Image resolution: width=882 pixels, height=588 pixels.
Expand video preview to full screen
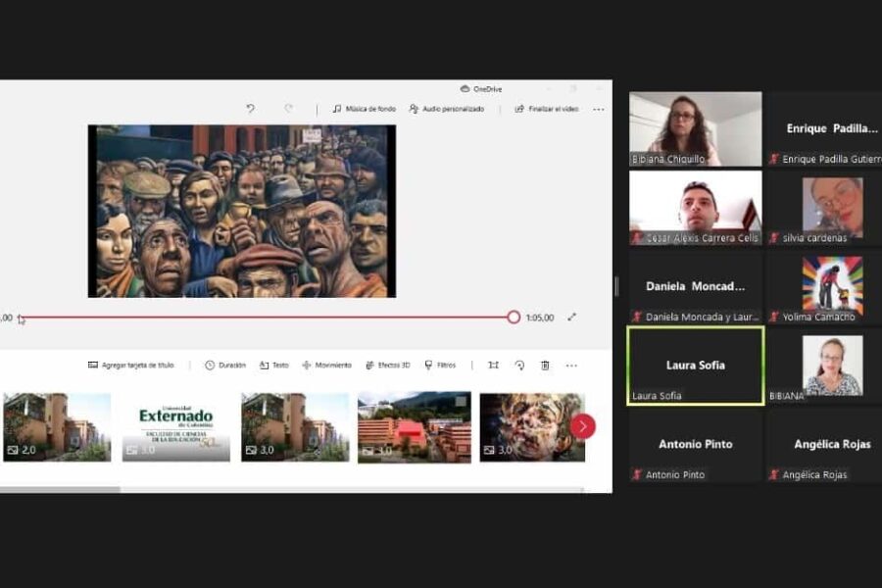[x=572, y=318]
